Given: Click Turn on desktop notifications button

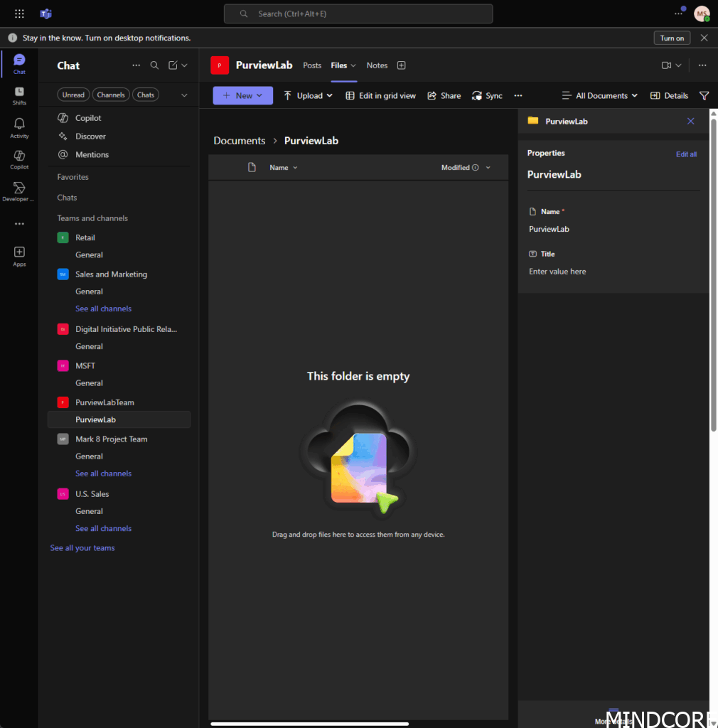Looking at the screenshot, I should click(672, 38).
